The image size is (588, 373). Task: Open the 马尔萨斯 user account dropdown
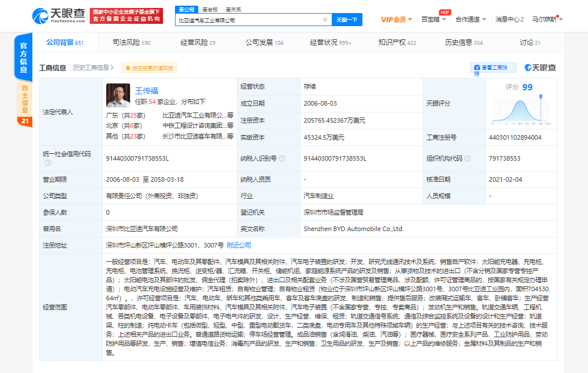point(547,20)
